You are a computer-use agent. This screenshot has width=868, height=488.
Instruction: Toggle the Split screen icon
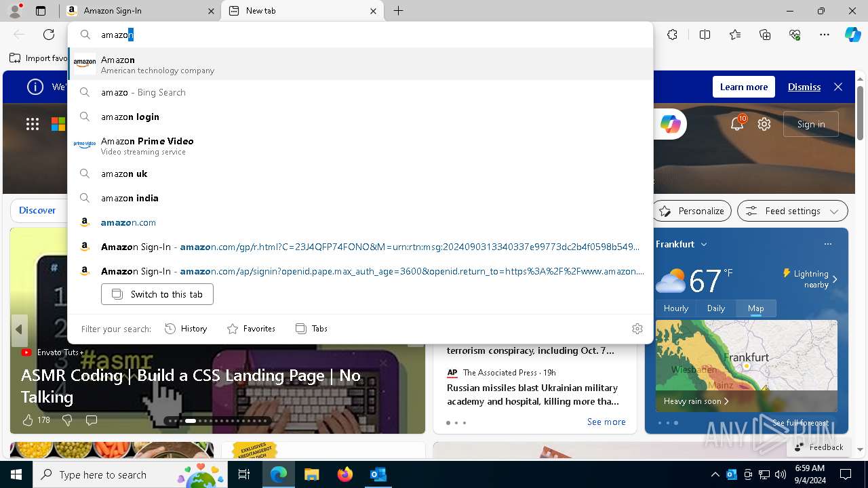coord(705,35)
